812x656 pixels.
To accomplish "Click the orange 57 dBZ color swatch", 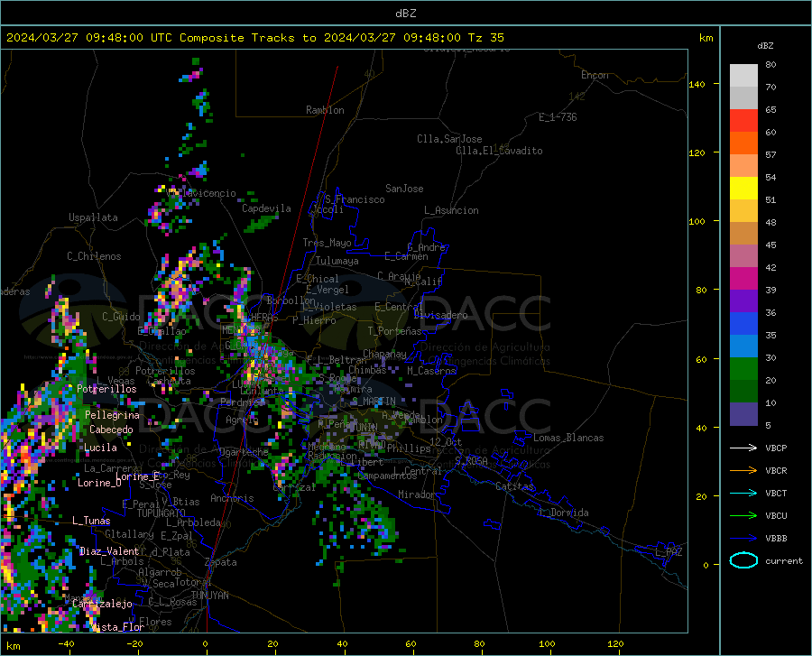I will [x=743, y=143].
